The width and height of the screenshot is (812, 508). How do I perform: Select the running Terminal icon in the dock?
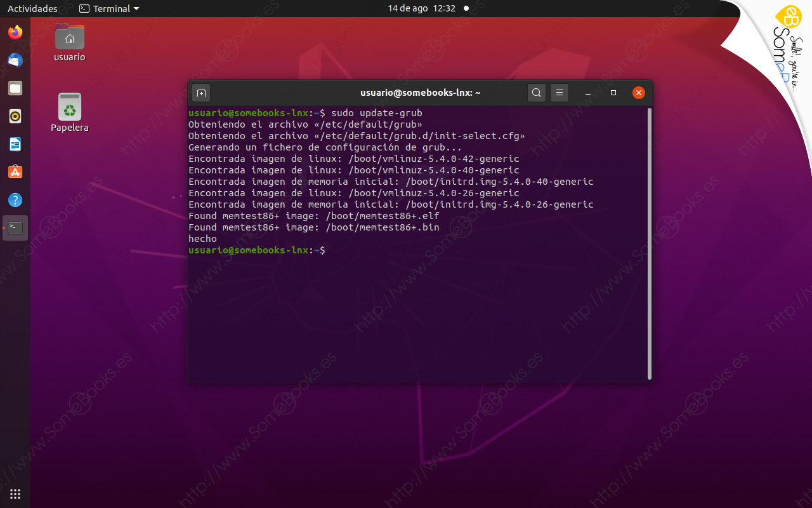(x=15, y=228)
